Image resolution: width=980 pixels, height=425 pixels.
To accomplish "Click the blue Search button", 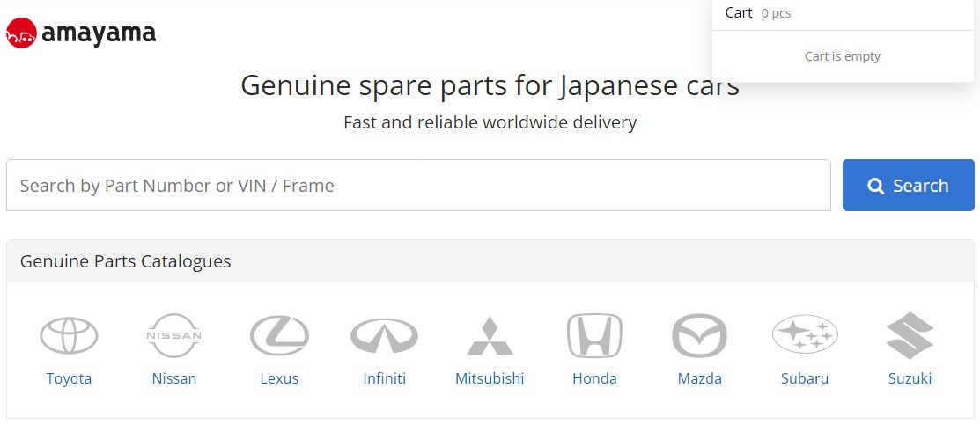I will 908,185.
